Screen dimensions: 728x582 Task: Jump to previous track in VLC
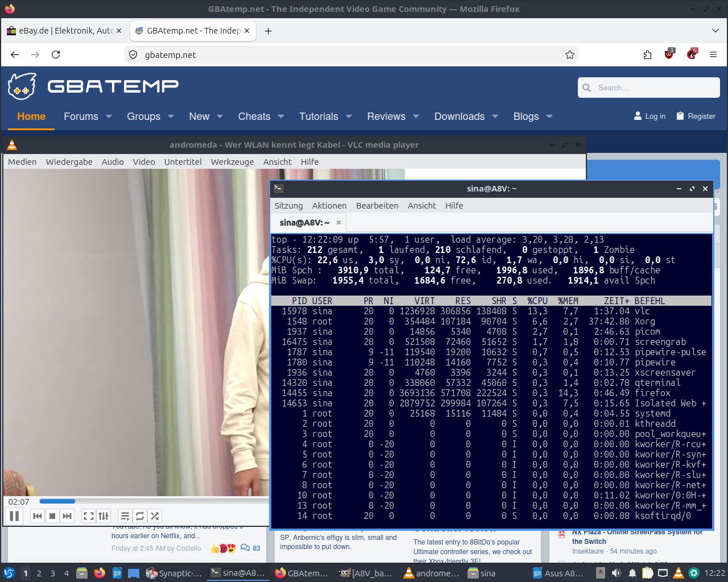[38, 516]
